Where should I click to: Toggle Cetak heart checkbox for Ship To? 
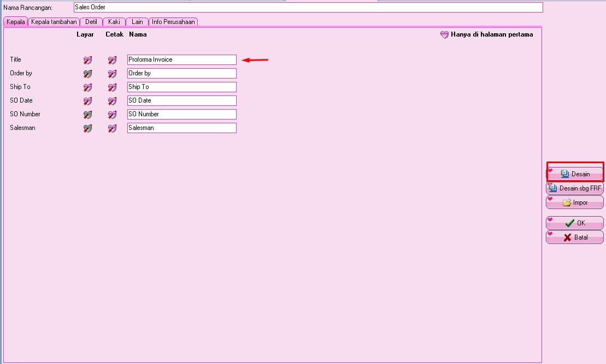coord(112,88)
